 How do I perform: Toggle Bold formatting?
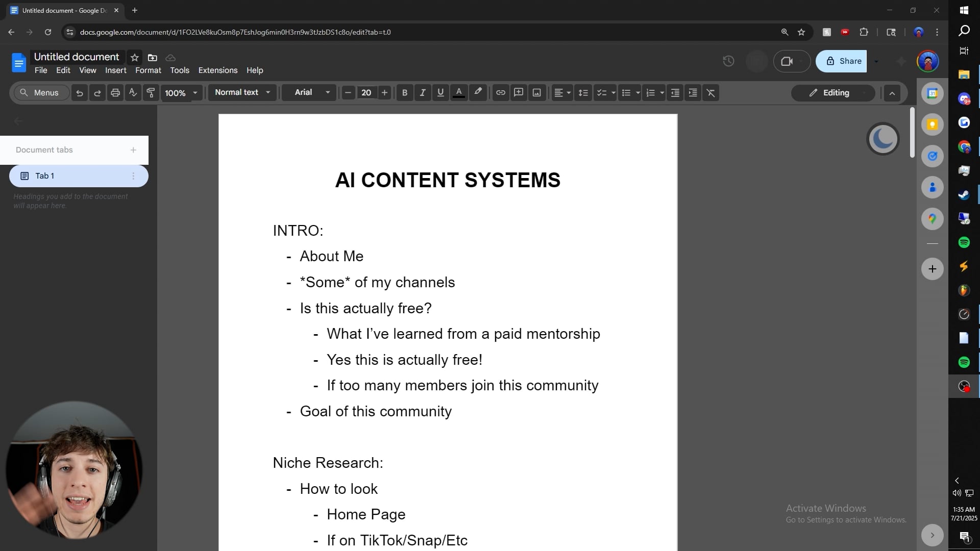coord(404,93)
